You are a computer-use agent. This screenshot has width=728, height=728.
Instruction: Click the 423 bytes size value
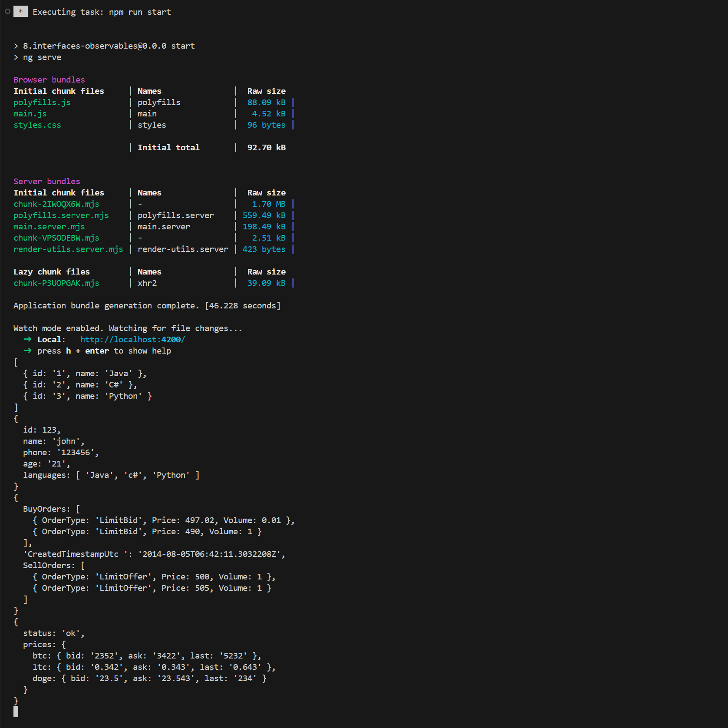(264, 249)
